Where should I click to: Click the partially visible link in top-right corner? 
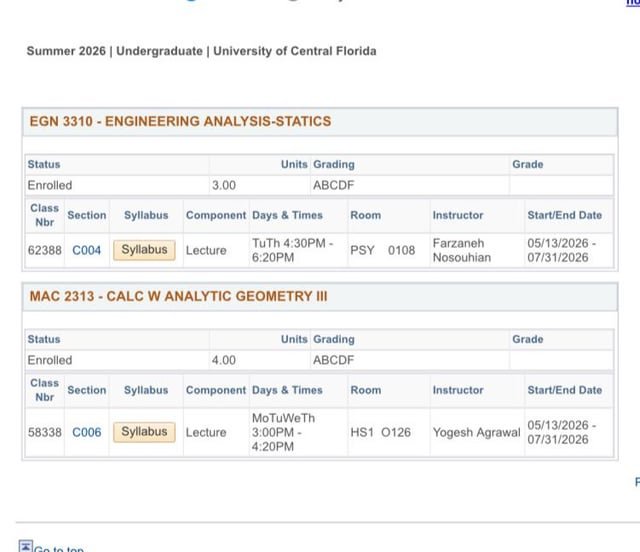coord(633,3)
